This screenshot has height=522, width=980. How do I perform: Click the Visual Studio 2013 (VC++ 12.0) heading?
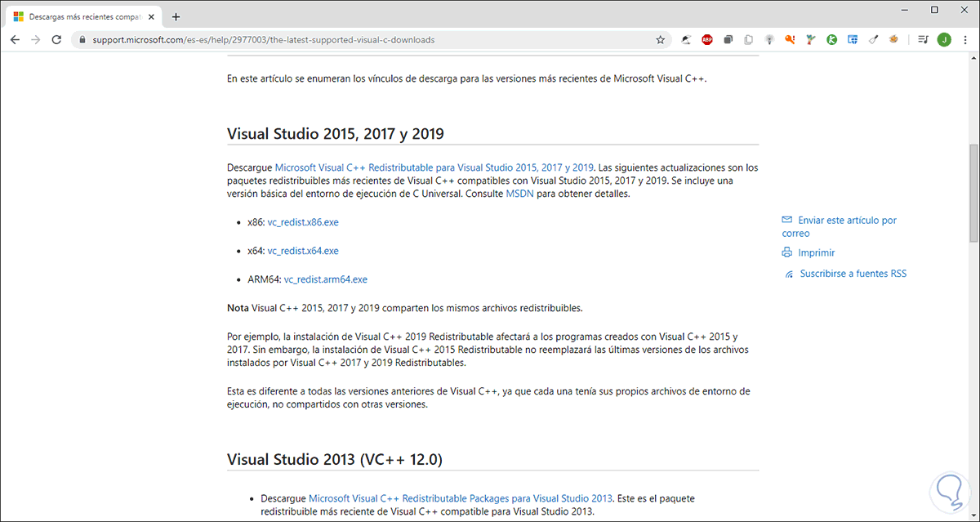335,460
